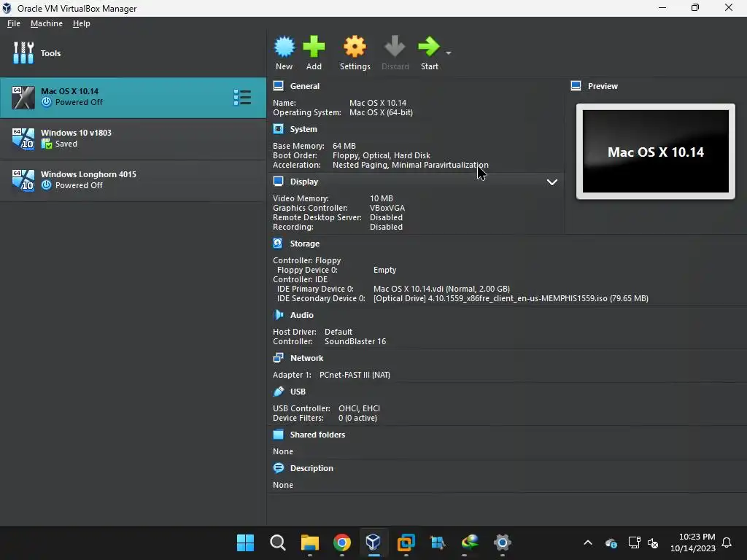Start the selected VM with green arrow
Screen dimensions: 747x560
pos(429,47)
